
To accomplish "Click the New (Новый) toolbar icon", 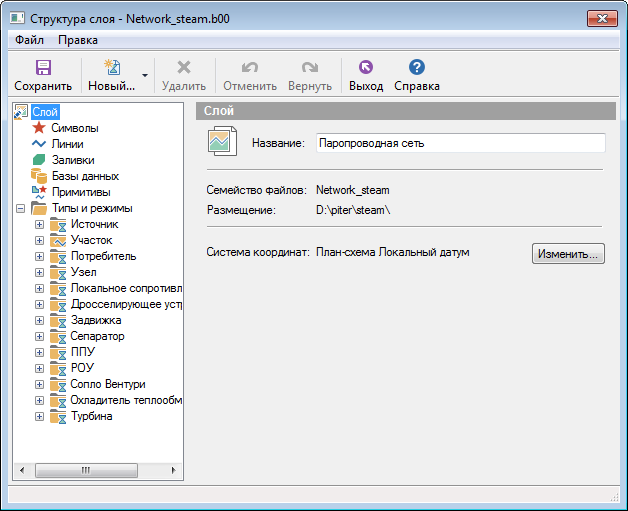I will click(x=112, y=68).
